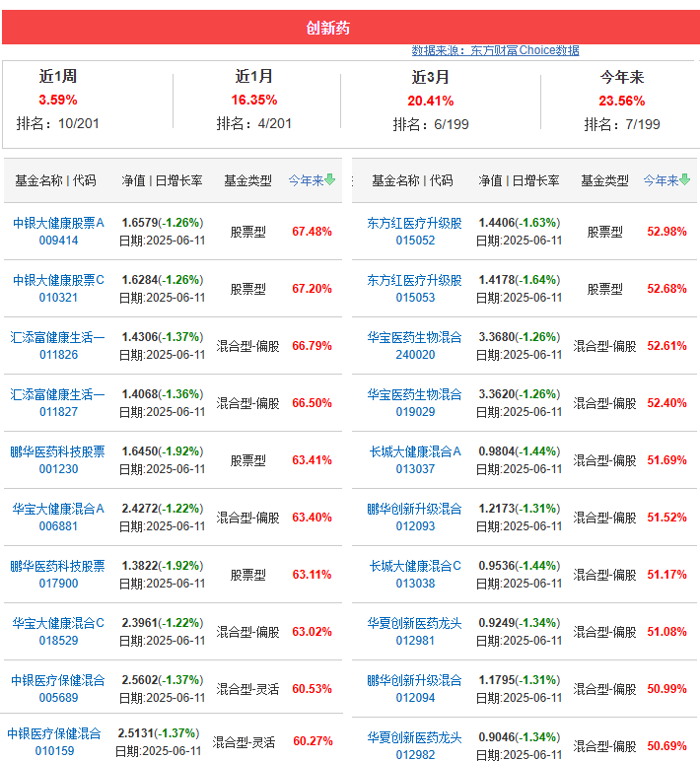The height and width of the screenshot is (761, 700).
Task: Click 67.48% year-to-date return
Action: (x=312, y=232)
